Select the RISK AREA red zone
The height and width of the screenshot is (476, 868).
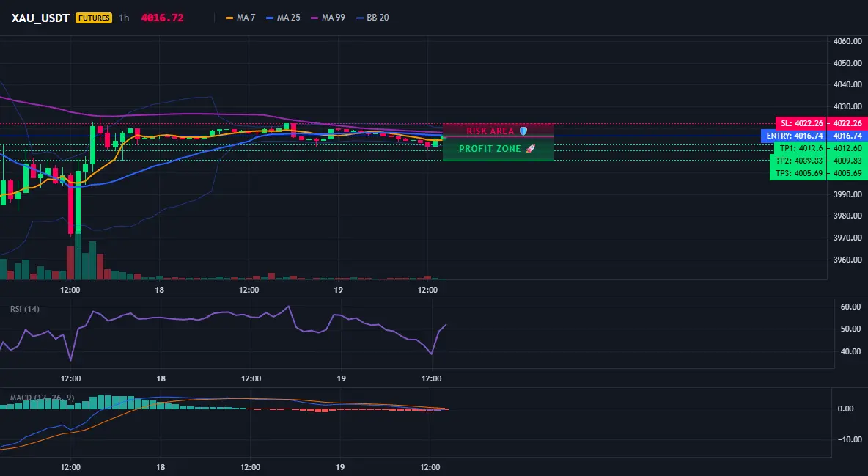pyautogui.click(x=499, y=131)
